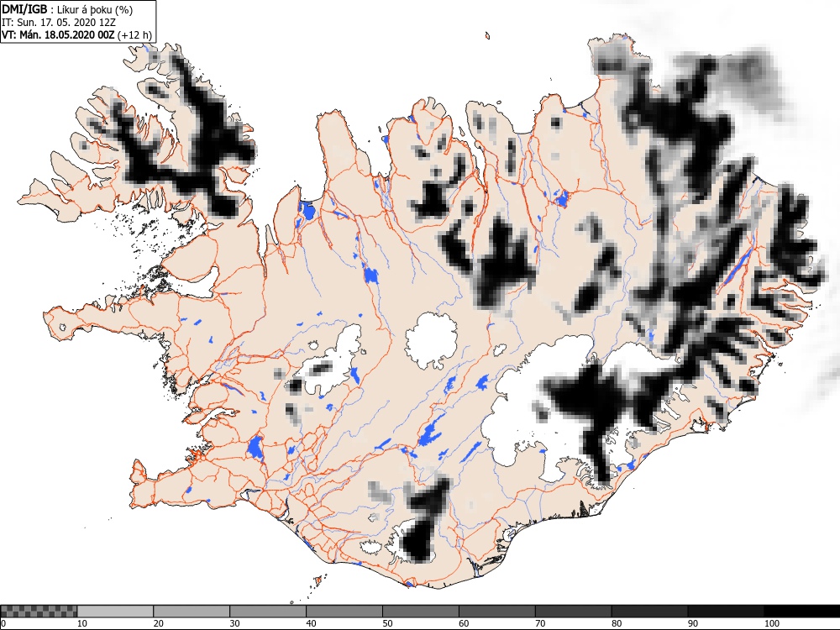Select the 60–70 legend swatch

(497, 612)
